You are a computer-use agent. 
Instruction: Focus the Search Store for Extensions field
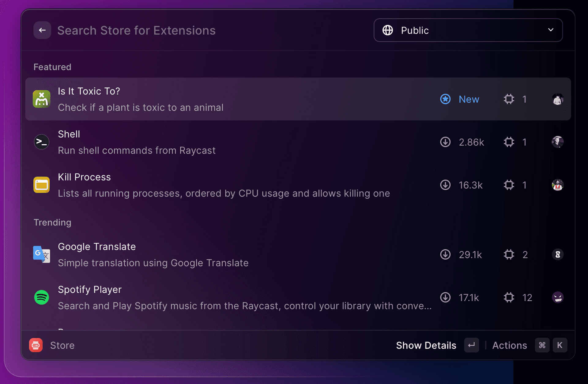tap(136, 30)
